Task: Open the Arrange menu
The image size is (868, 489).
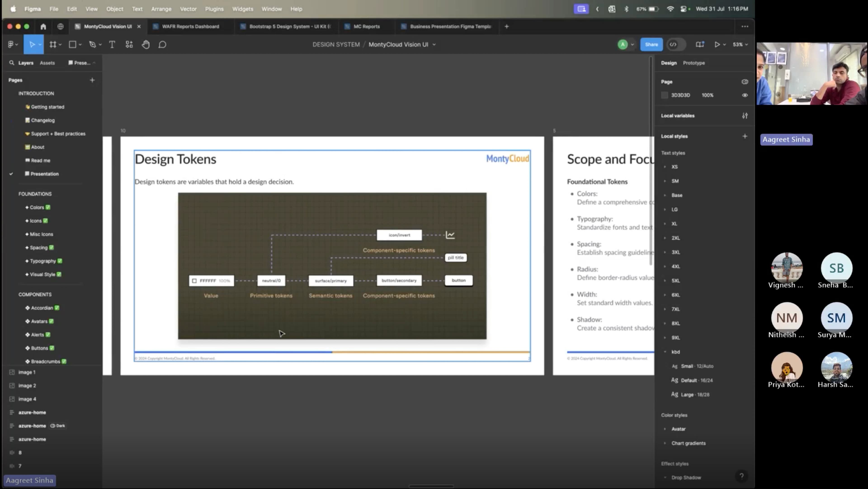Action: click(161, 9)
